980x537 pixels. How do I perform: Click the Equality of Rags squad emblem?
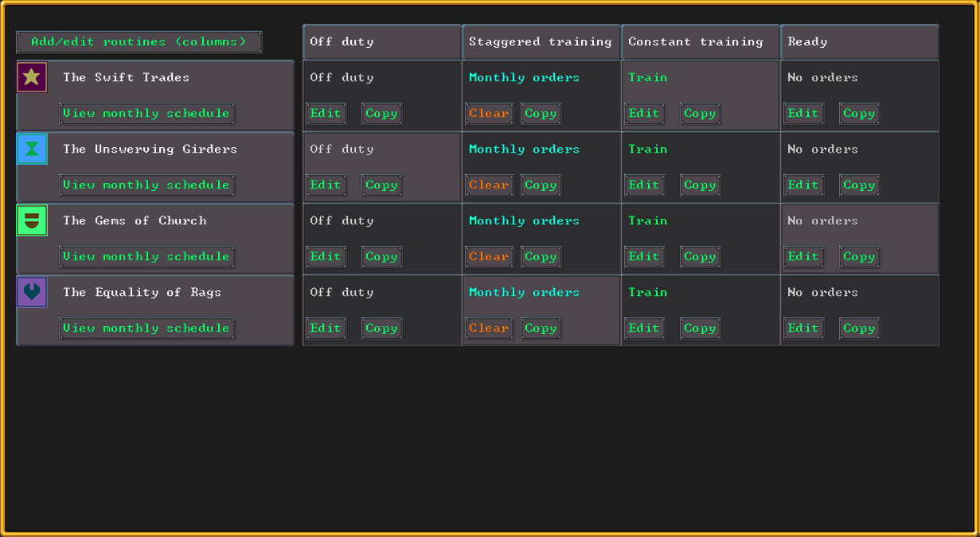point(32,292)
